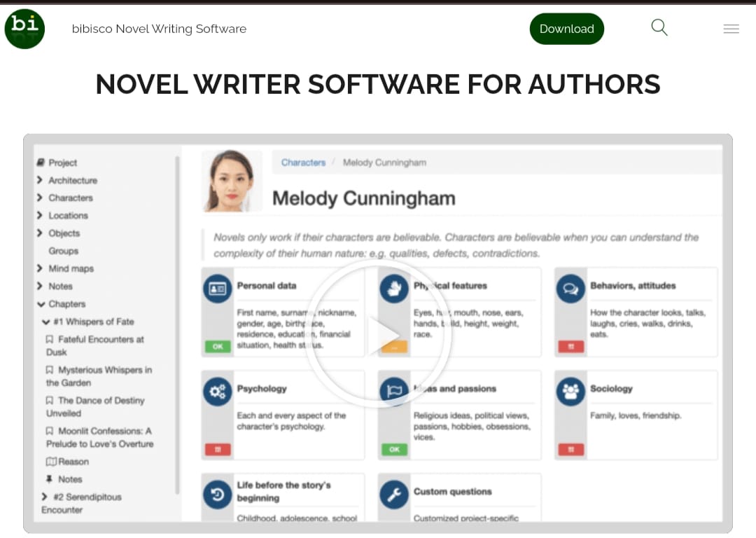
Task: Click the Custom questions wrench icon
Action: (394, 495)
